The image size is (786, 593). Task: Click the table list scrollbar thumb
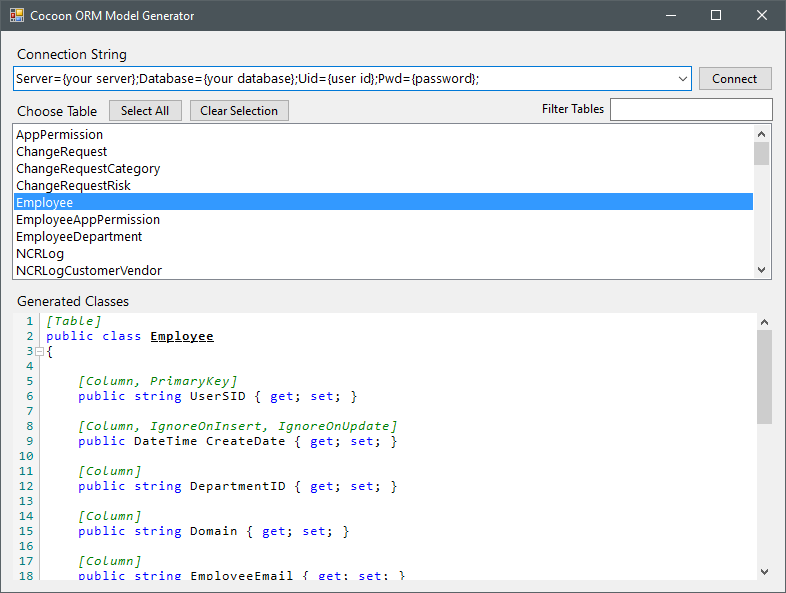761,153
